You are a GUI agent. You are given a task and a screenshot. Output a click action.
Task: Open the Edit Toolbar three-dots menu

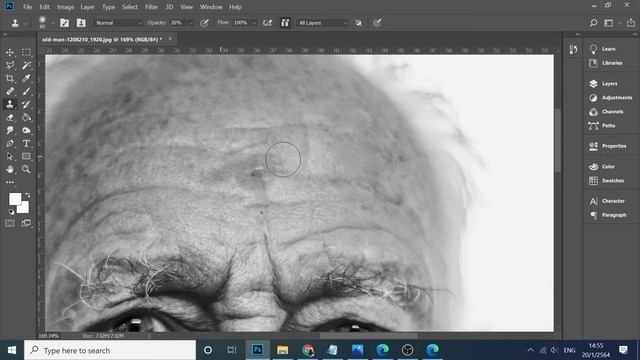point(10,182)
